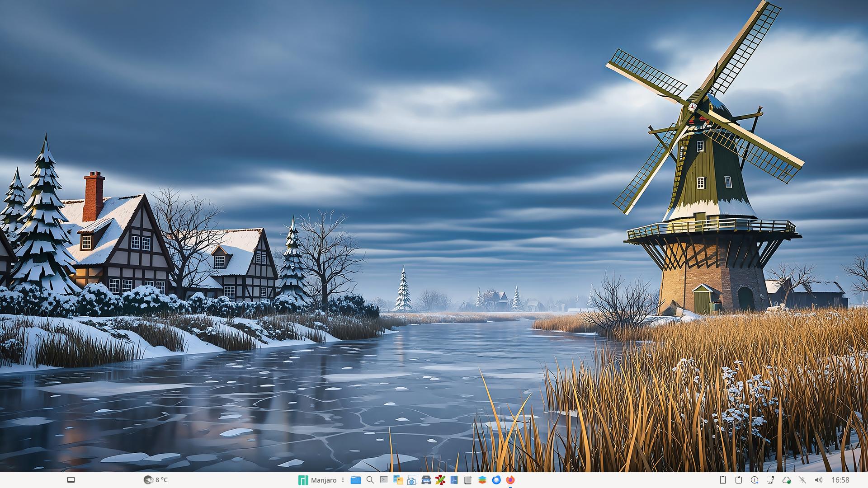Click the 16:58 clock

tap(840, 480)
